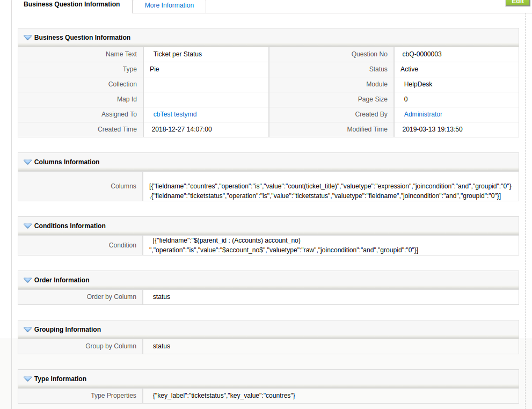
Task: Click the Order by Column status value
Action: pos(161,297)
